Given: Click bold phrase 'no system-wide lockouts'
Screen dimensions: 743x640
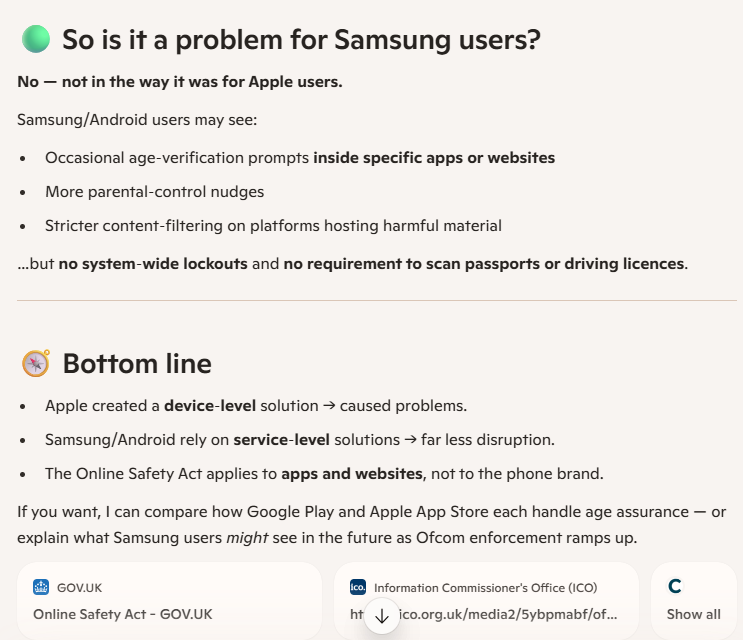Looking at the screenshot, I should click(153, 263).
